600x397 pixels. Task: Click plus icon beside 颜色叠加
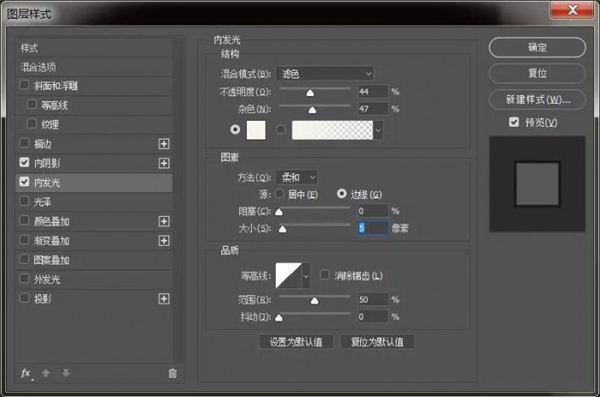164,221
